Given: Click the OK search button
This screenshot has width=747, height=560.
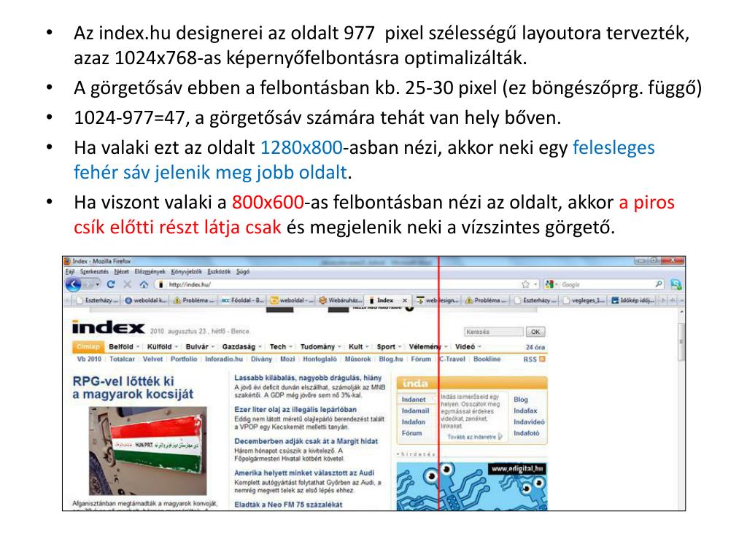Looking at the screenshot, I should [x=535, y=332].
